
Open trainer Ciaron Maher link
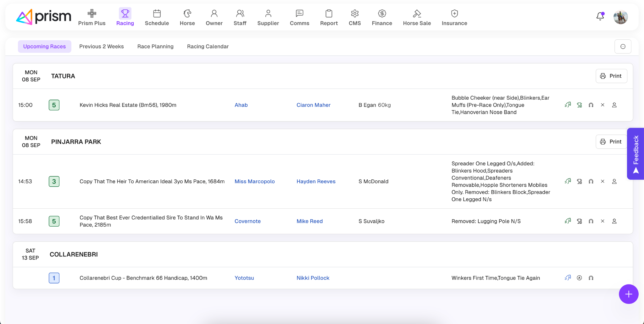click(x=313, y=105)
